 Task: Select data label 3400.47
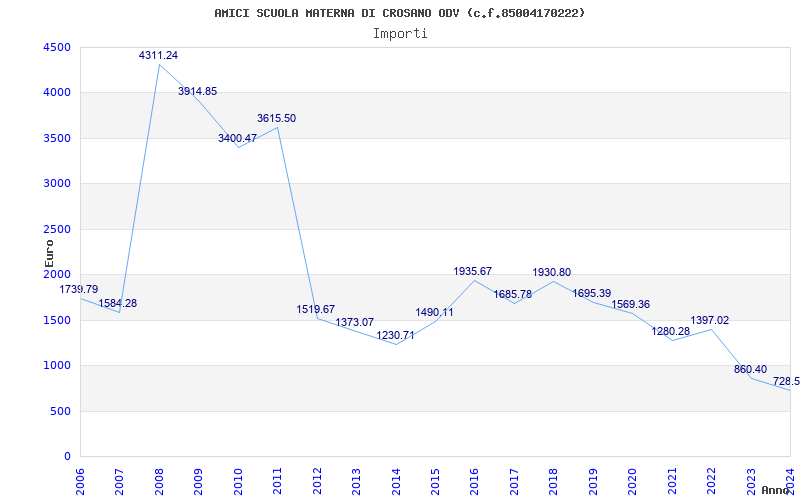coord(237,138)
